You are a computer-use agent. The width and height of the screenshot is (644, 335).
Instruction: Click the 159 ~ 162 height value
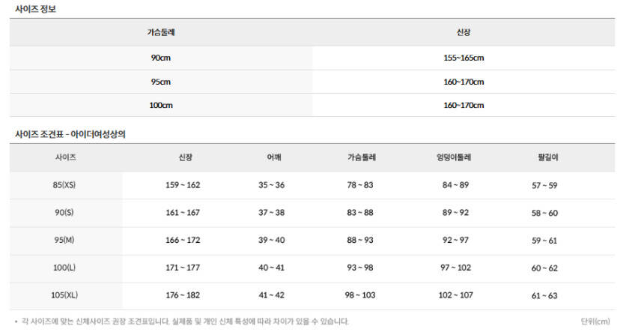[x=183, y=185]
